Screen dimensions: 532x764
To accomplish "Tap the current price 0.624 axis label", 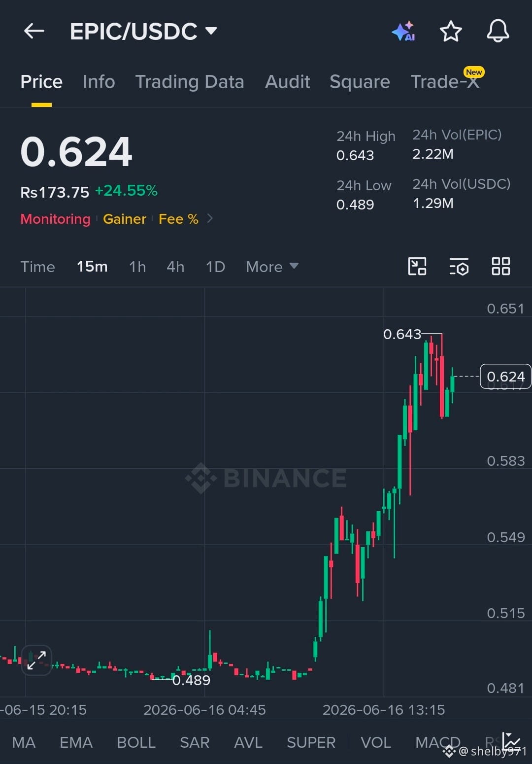I will click(505, 377).
